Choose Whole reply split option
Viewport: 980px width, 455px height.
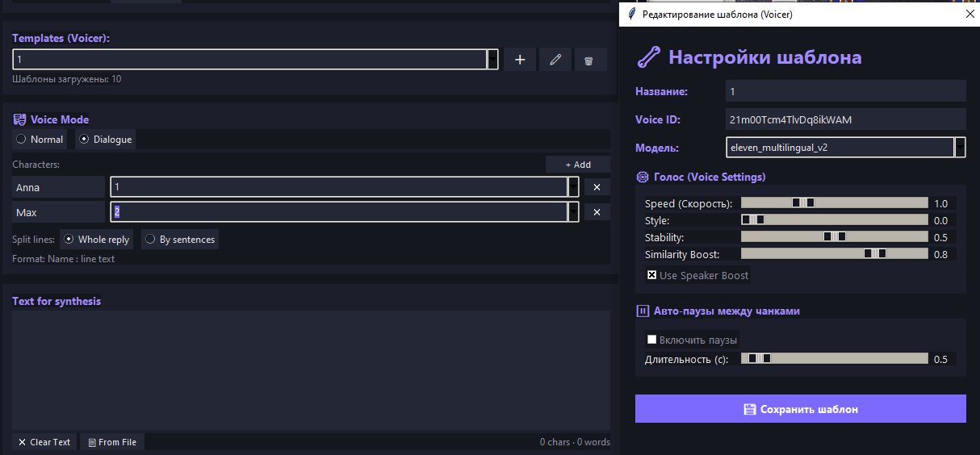[x=97, y=240]
